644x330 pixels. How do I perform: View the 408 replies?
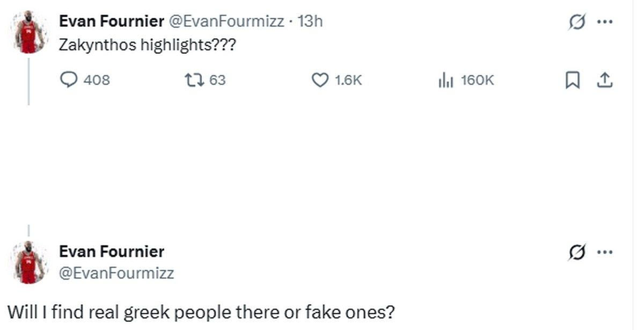coord(97,80)
